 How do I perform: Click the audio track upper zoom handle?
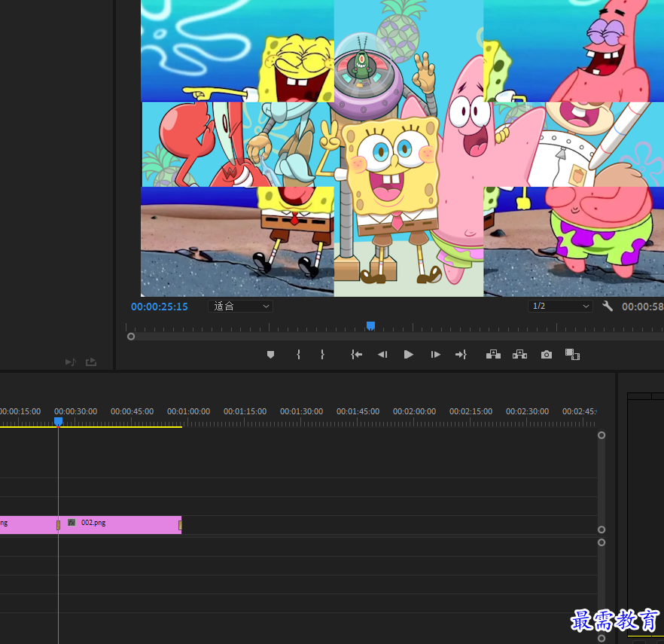click(602, 542)
